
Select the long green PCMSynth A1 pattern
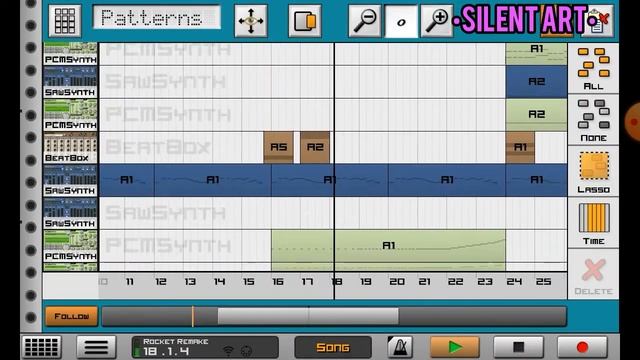point(388,246)
